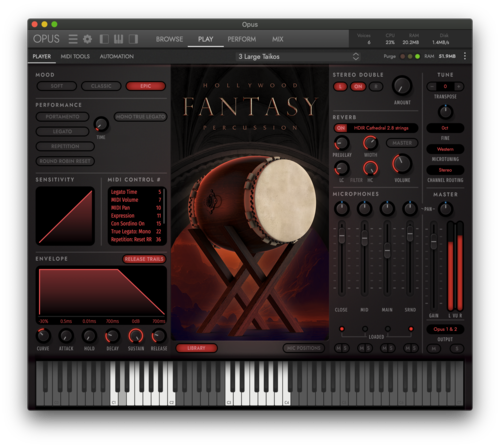
Task: Switch to the Browse tab
Action: coord(169,39)
